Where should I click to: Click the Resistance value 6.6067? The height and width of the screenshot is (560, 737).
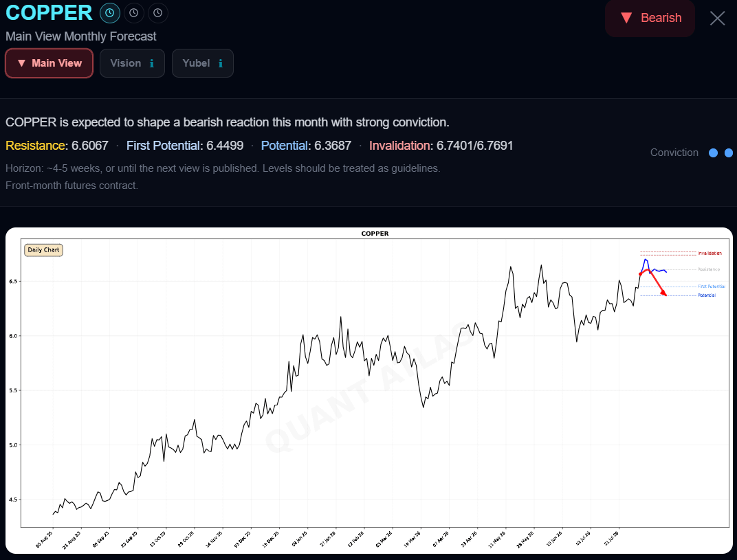[x=90, y=146]
